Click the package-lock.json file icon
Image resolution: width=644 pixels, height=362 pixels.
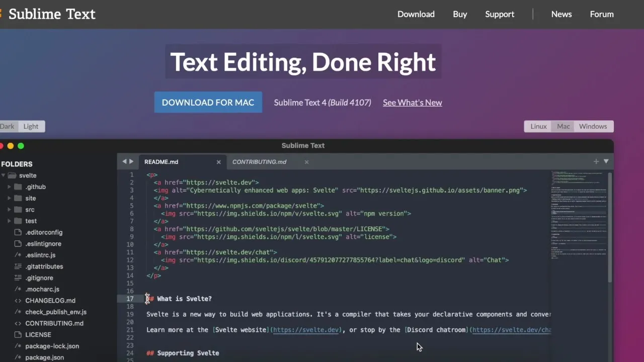point(18,346)
